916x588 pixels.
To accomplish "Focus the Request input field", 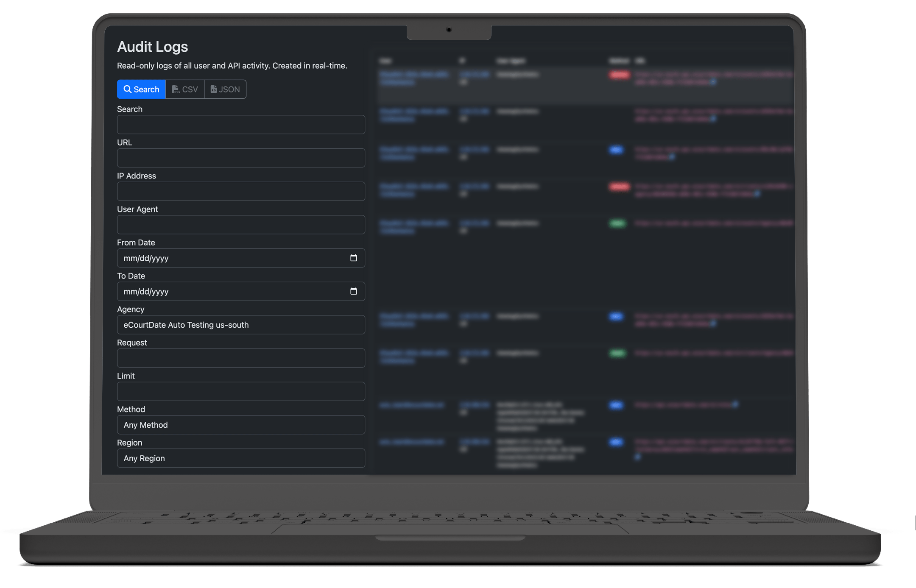I will (240, 358).
